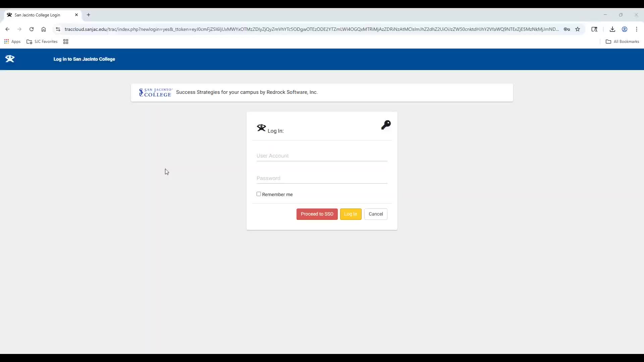Check the Remember me checkbox

click(259, 194)
